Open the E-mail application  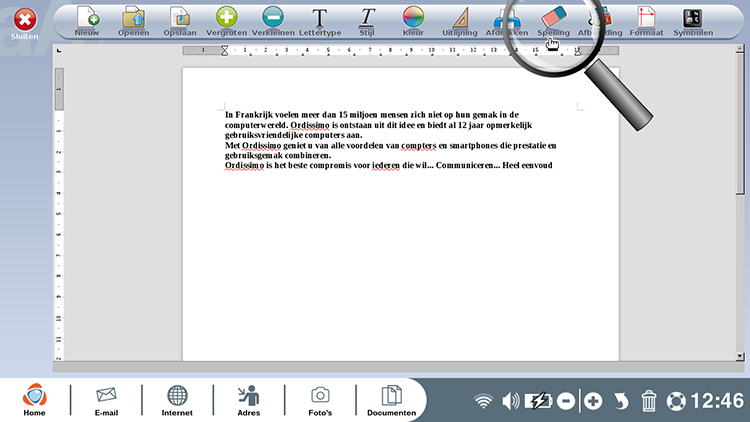pyautogui.click(x=106, y=400)
